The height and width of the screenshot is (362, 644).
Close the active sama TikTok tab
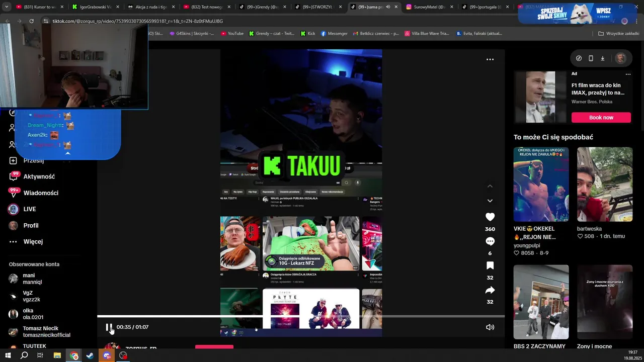pos(396,7)
